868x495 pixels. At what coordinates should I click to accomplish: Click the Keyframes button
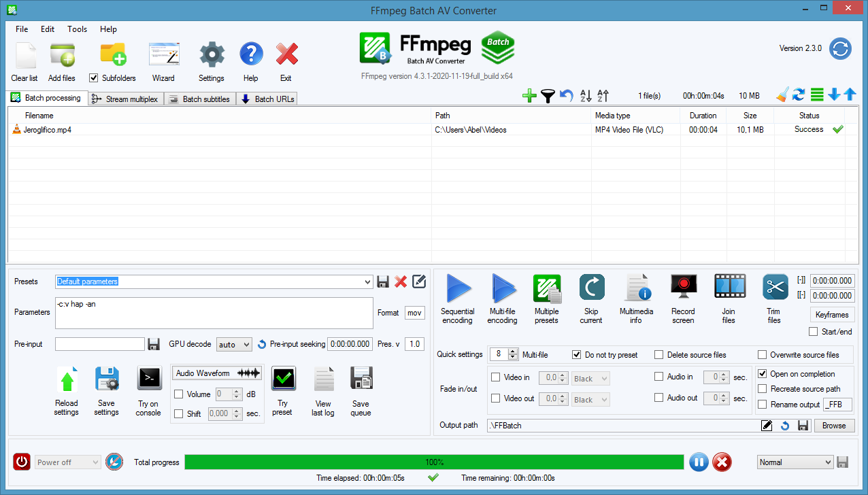pyautogui.click(x=832, y=315)
